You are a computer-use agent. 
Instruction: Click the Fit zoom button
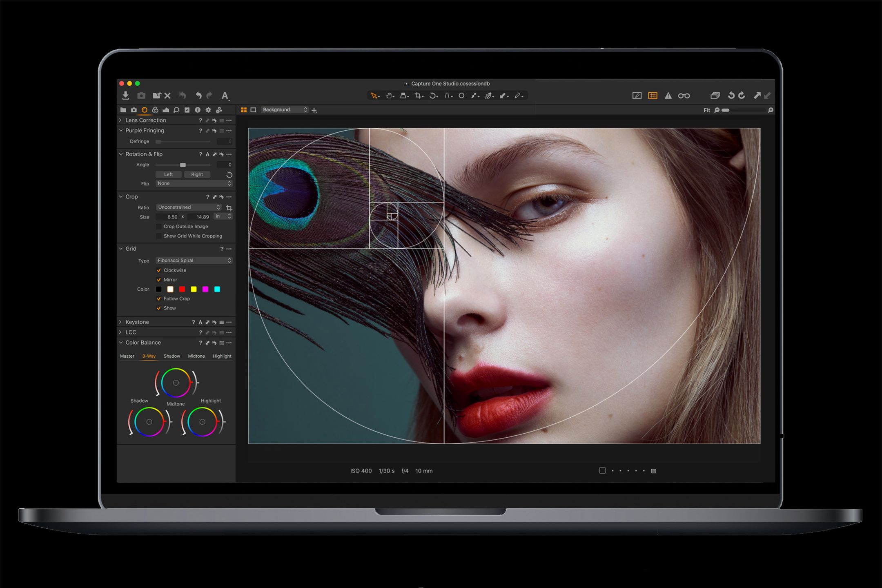707,110
